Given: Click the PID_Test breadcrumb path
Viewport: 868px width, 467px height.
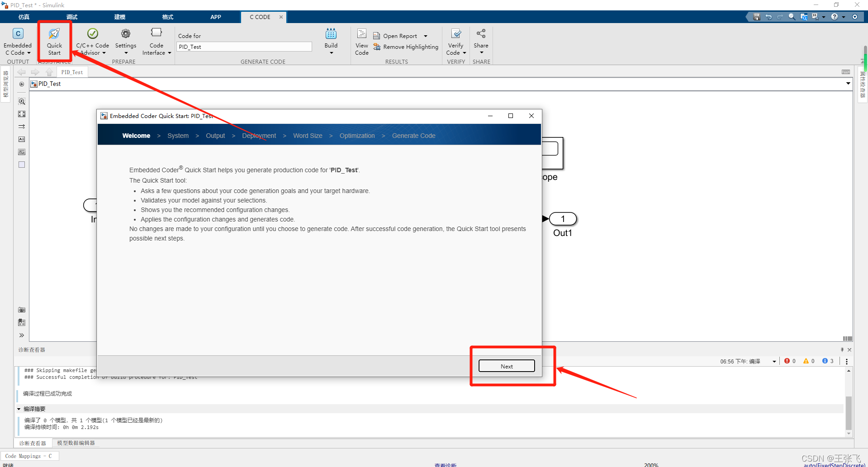Looking at the screenshot, I should pyautogui.click(x=49, y=84).
